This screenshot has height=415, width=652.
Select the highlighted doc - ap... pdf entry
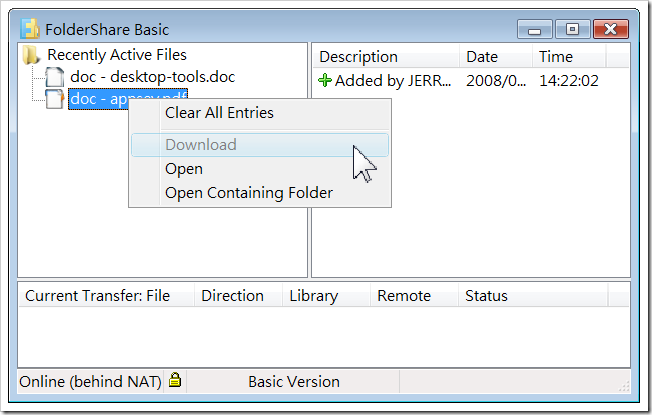128,99
